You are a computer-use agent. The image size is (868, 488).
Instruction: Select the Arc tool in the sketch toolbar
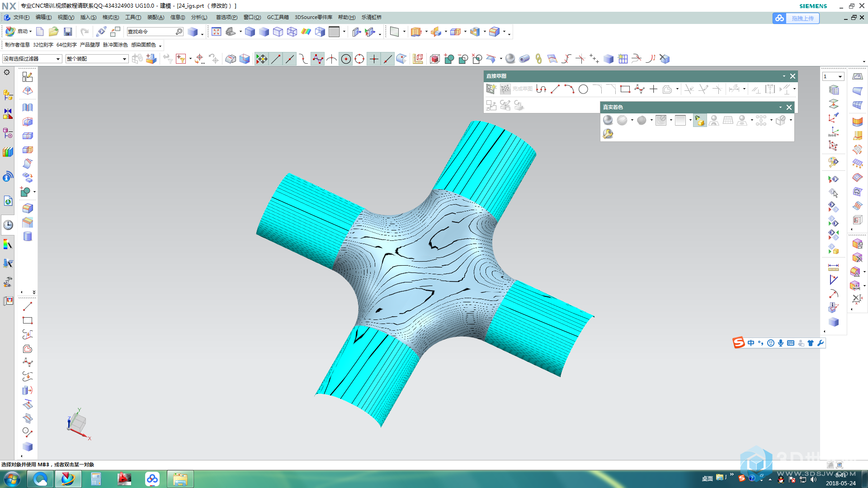(x=569, y=89)
